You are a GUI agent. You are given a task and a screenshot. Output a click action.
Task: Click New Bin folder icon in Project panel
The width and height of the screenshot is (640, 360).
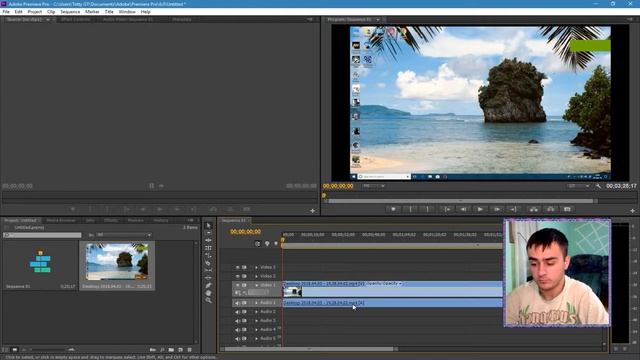171,350
